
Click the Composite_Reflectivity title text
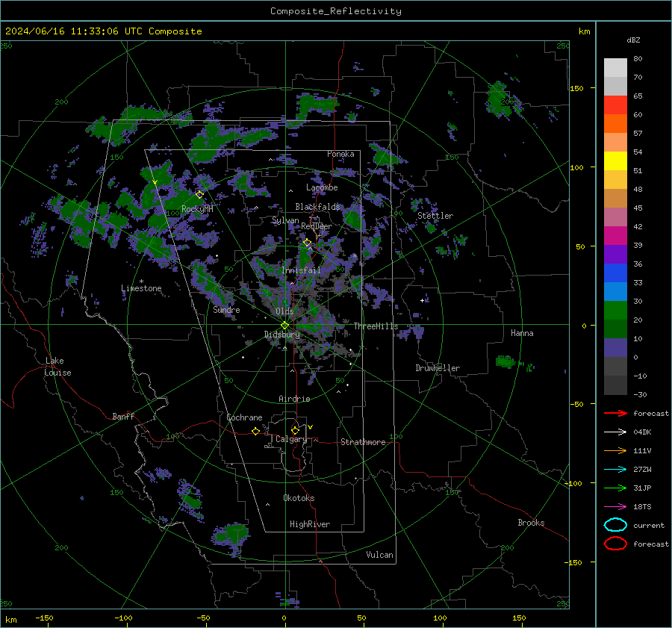(x=336, y=11)
